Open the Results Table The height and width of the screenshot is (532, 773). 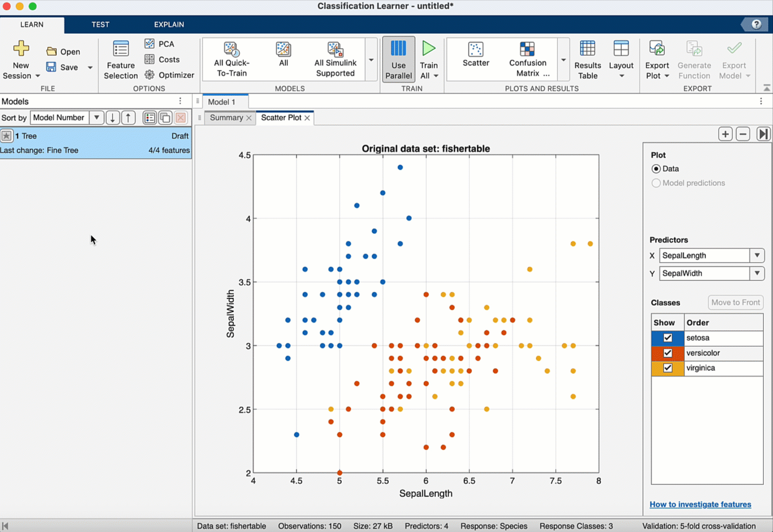(x=587, y=60)
